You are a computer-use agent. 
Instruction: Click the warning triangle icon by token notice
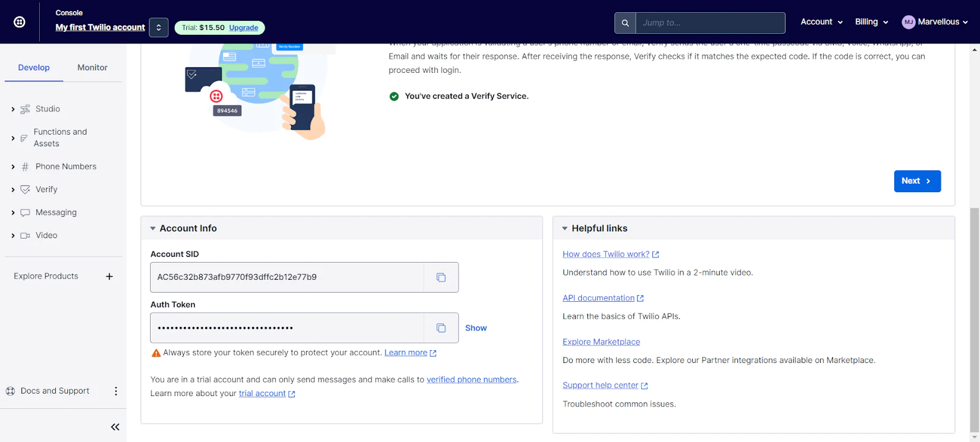point(156,353)
